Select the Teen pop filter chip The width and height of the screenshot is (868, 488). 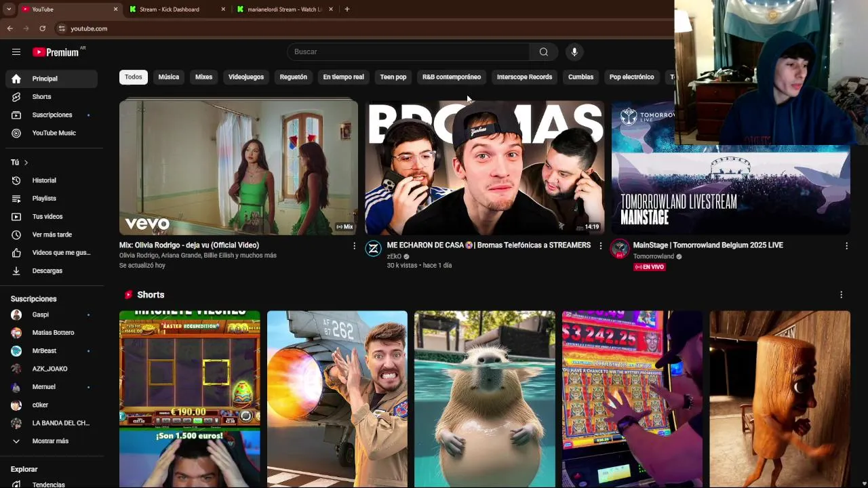[x=393, y=77]
